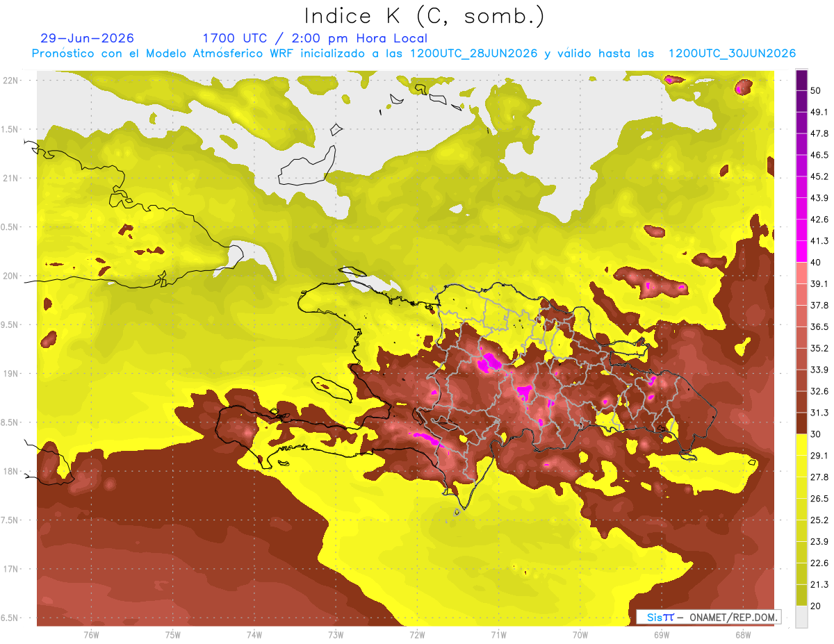
Task: Click the color bar value '21.3'
Action: [x=819, y=585]
